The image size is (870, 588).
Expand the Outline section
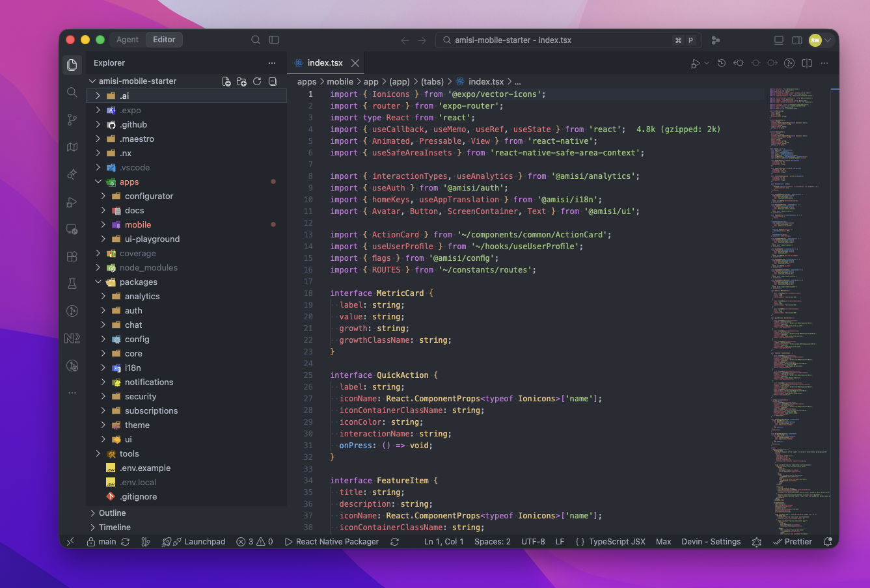[186, 513]
